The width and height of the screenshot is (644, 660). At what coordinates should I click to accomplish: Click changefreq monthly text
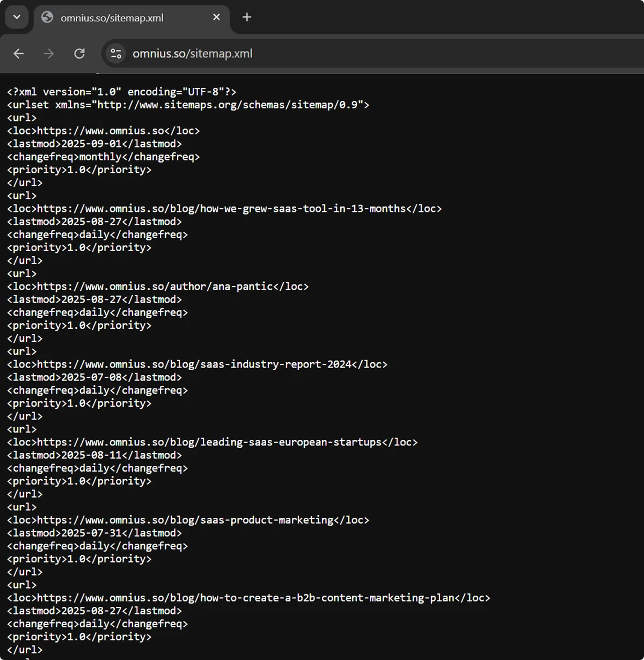pyautogui.click(x=104, y=157)
